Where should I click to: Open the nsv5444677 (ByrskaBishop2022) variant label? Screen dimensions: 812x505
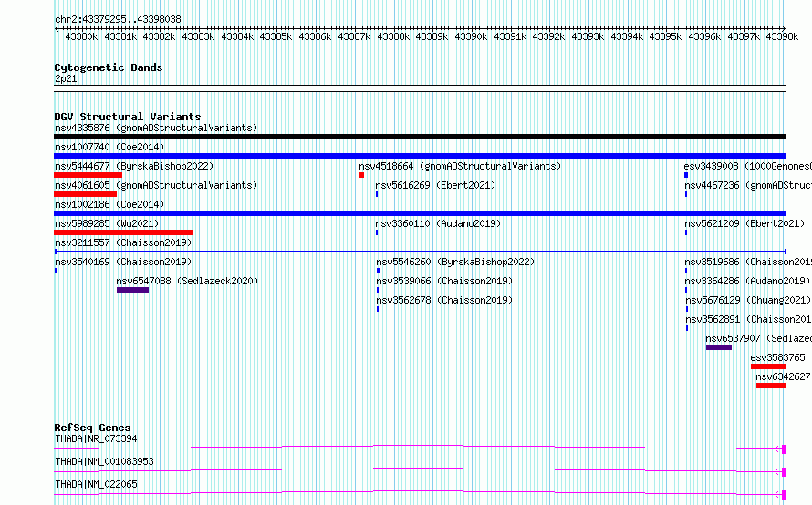(134, 166)
